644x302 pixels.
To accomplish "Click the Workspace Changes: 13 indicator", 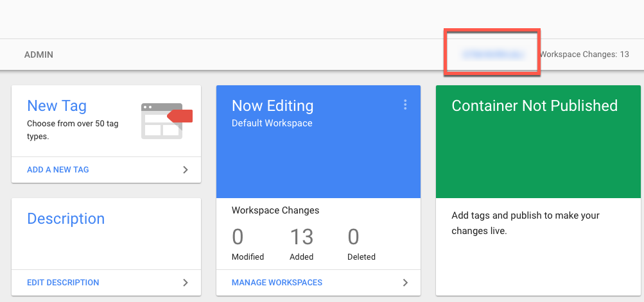I will pos(584,55).
